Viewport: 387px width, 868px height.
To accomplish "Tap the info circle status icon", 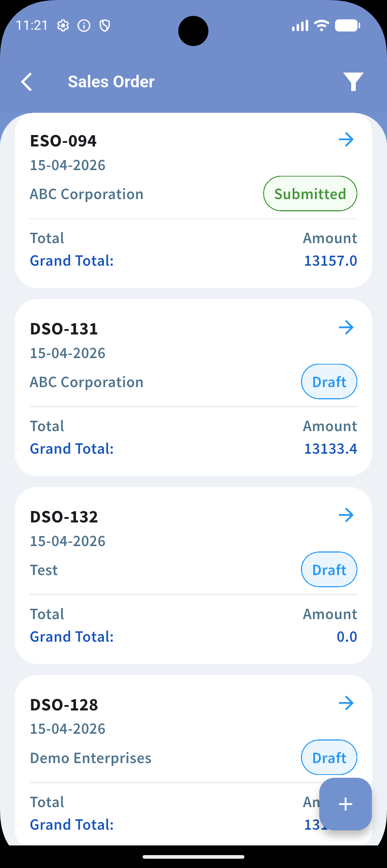I will [x=84, y=25].
